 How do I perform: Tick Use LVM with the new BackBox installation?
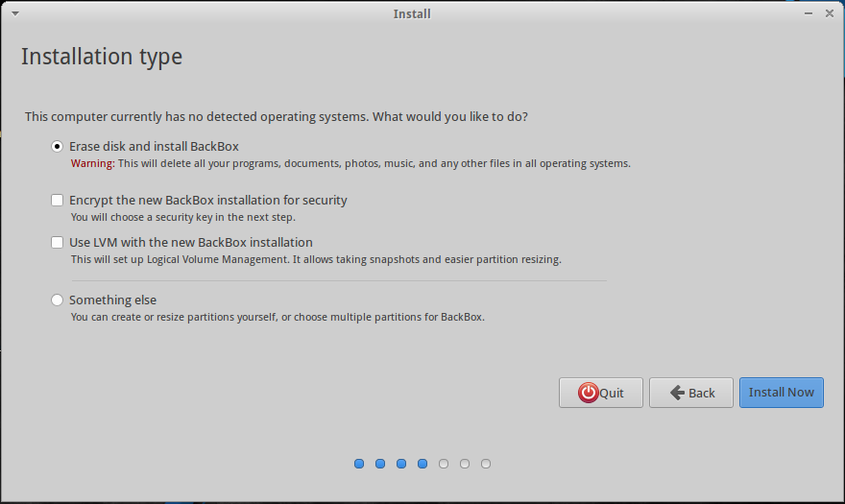(x=57, y=242)
